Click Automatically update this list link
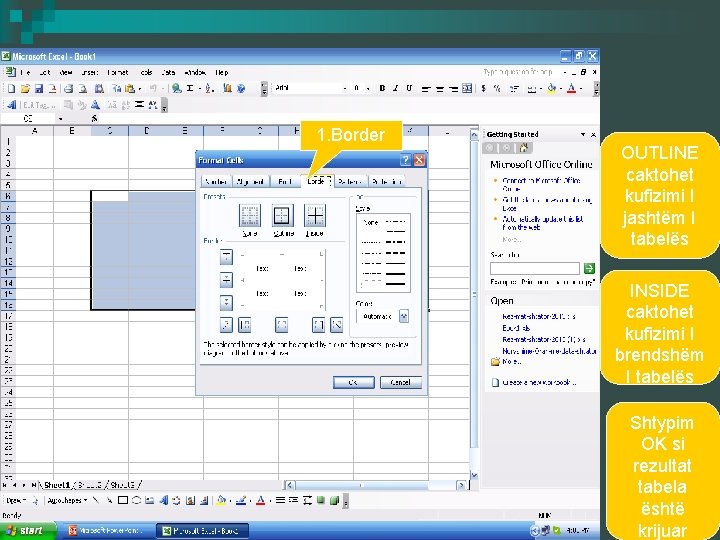This screenshot has width=720, height=540. 542,223
